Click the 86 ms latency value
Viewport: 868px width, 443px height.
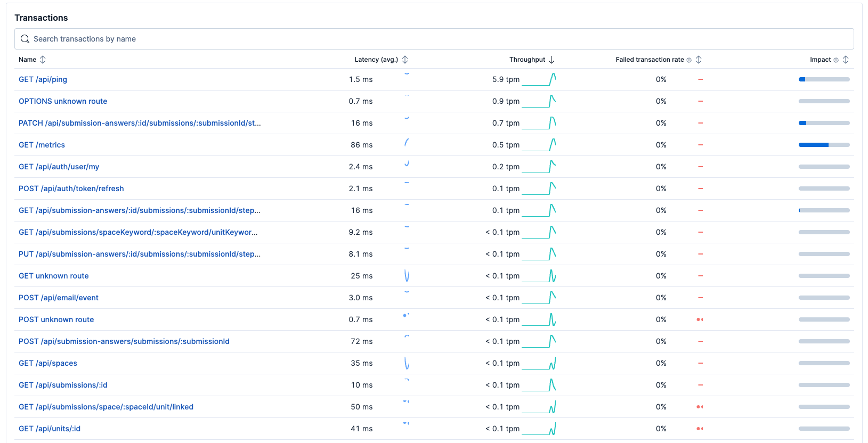point(362,145)
